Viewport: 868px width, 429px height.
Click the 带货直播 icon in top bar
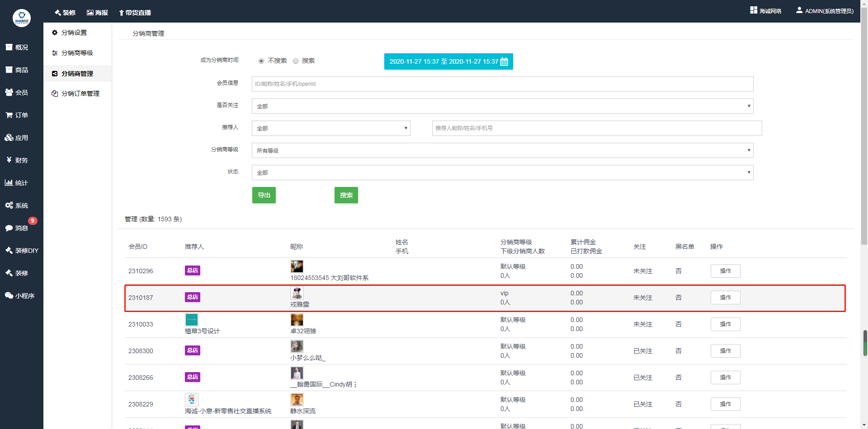122,13
